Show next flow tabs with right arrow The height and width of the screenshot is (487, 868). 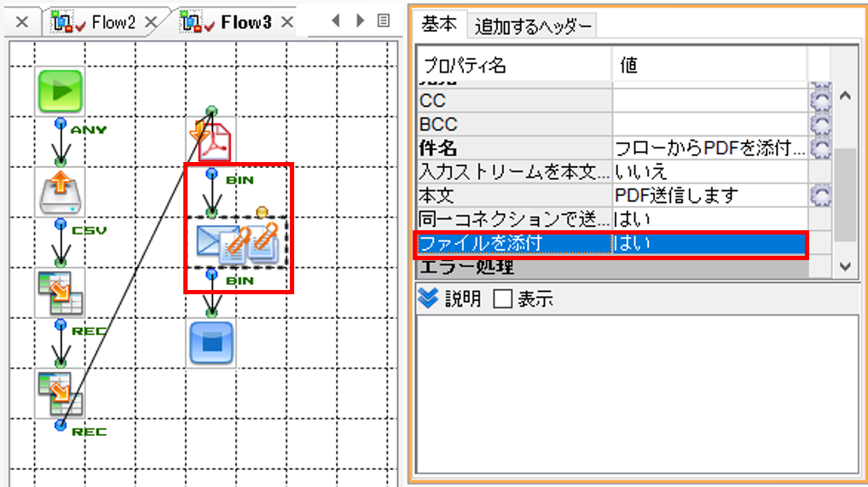(x=361, y=21)
